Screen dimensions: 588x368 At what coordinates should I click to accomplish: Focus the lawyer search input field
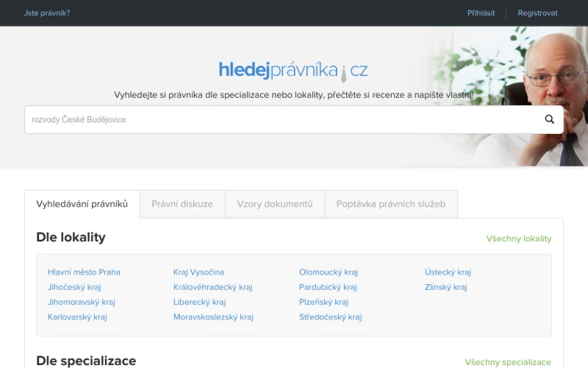293,119
